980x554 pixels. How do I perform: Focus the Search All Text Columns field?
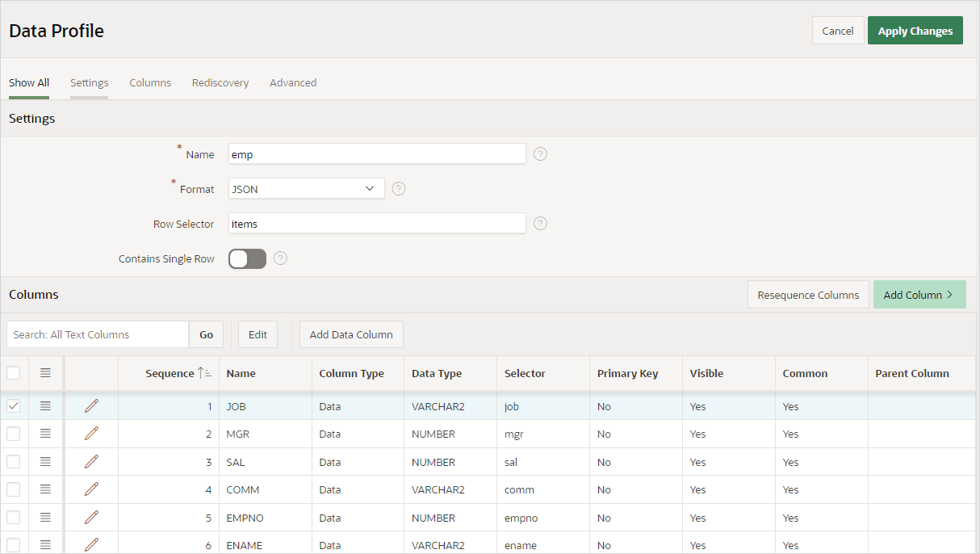(98, 334)
